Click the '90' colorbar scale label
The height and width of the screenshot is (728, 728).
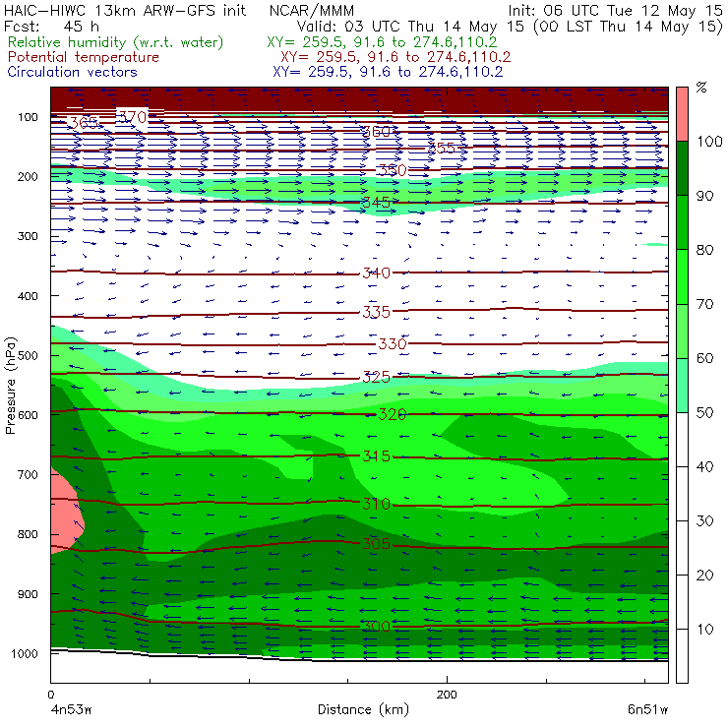click(704, 196)
